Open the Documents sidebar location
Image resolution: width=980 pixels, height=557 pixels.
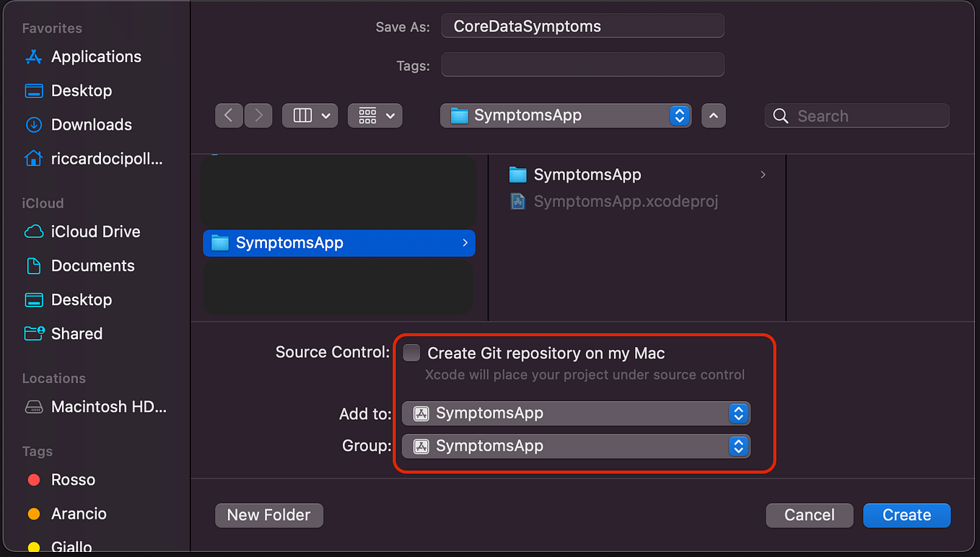(x=93, y=266)
